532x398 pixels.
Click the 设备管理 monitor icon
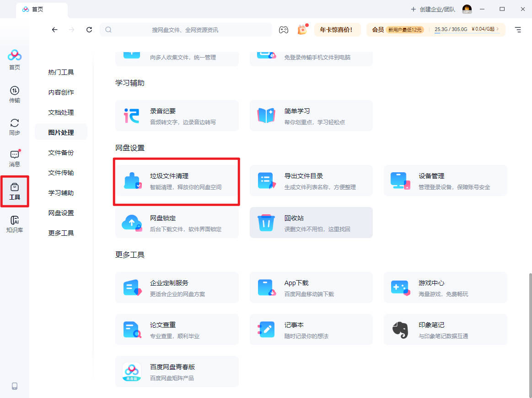pyautogui.click(x=400, y=180)
